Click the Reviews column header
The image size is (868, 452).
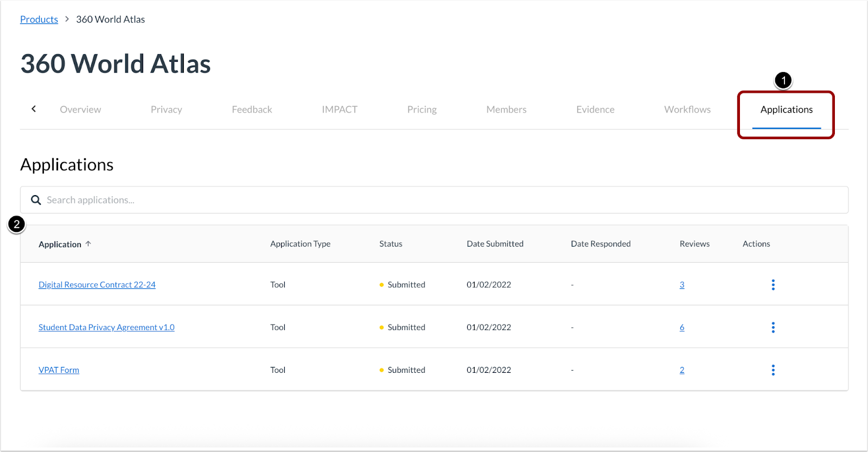click(694, 244)
